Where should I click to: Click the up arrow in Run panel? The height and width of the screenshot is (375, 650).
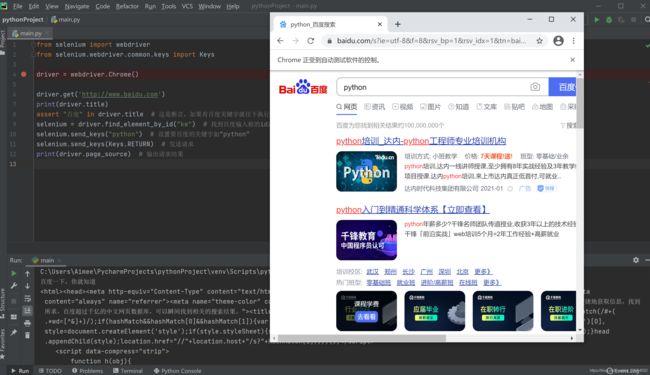coord(27,273)
